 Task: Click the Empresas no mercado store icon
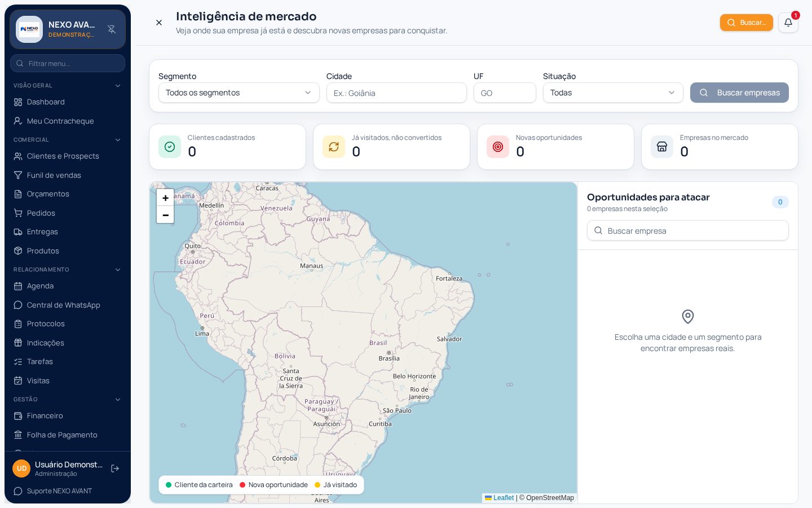click(662, 147)
